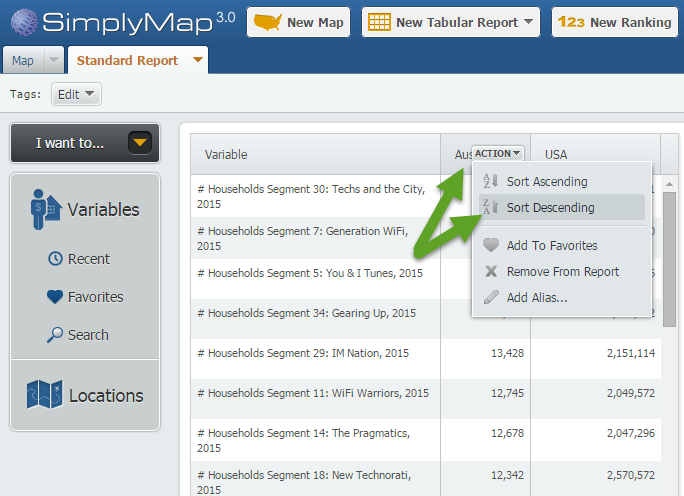Click the USA column header
This screenshot has height=496, width=684.
[595, 154]
